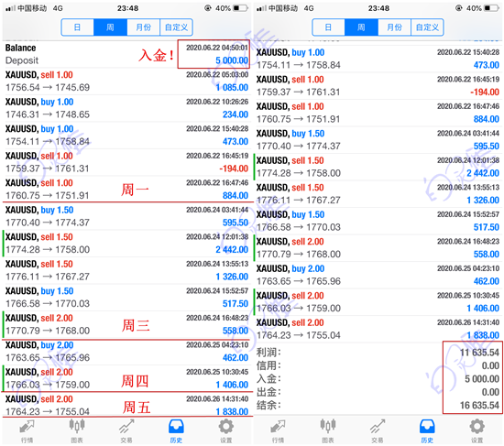Select 历史 history icon in right screen

coord(427,431)
